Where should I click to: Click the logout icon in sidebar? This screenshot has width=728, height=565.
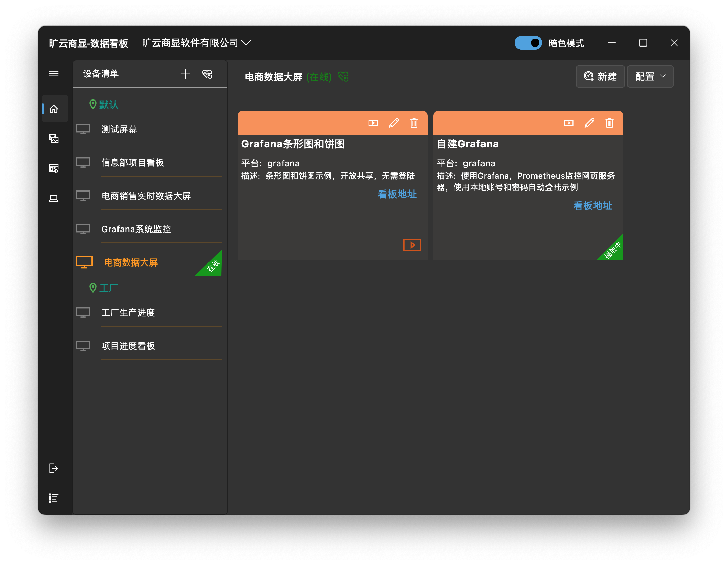pyautogui.click(x=54, y=468)
